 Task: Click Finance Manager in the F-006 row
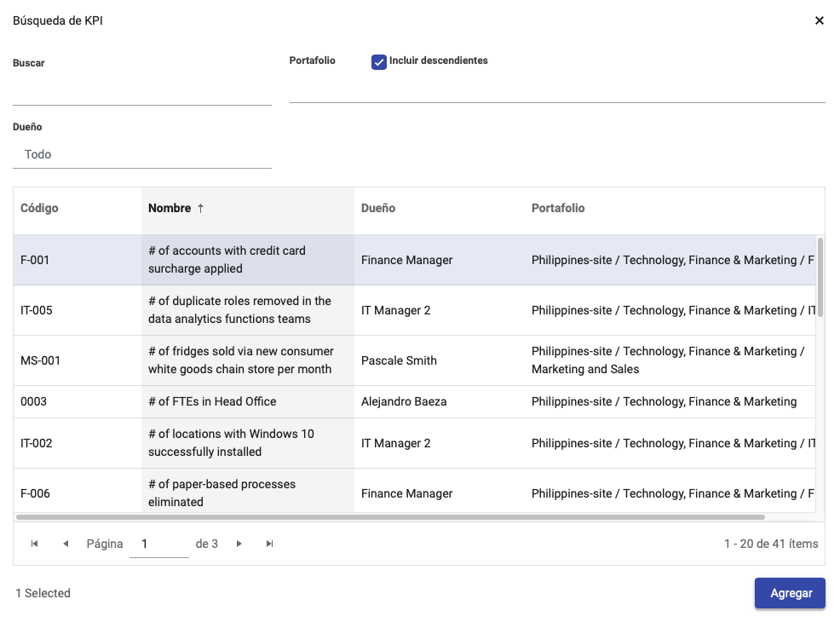406,493
